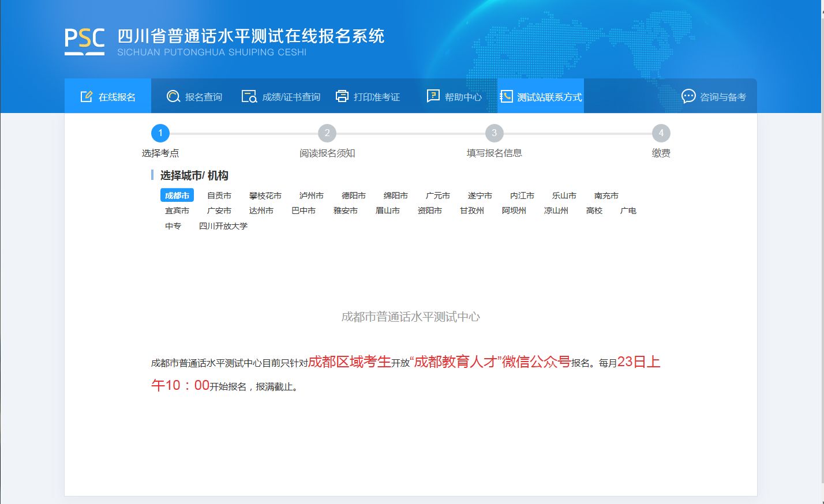Click step 3 填写报名信息 on the progress bar
This screenshot has width=824, height=504.
pyautogui.click(x=494, y=133)
